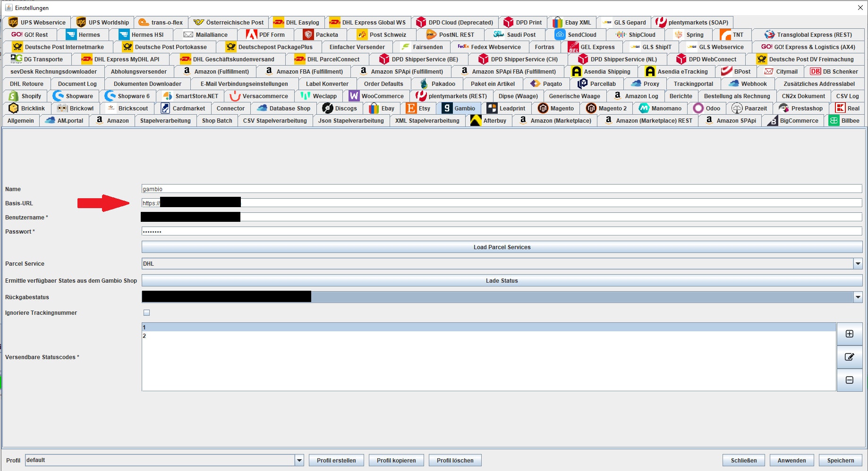Click the Schließen button
Image resolution: width=868 pixels, height=471 pixels.
[744, 460]
